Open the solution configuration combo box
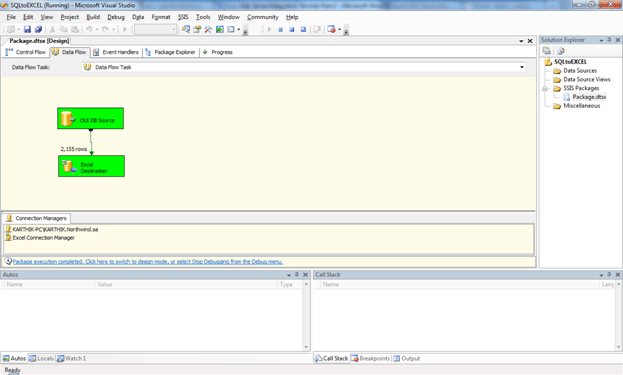The image size is (623, 375). tap(155, 29)
